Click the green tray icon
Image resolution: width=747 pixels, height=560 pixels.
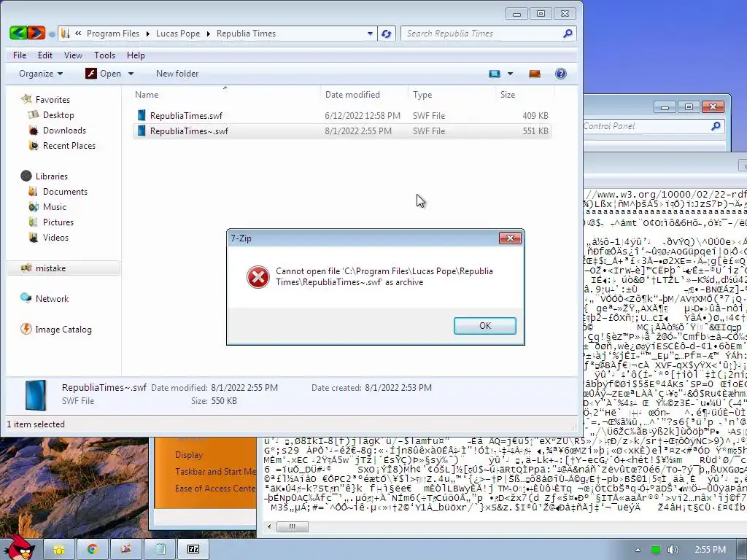[656, 550]
